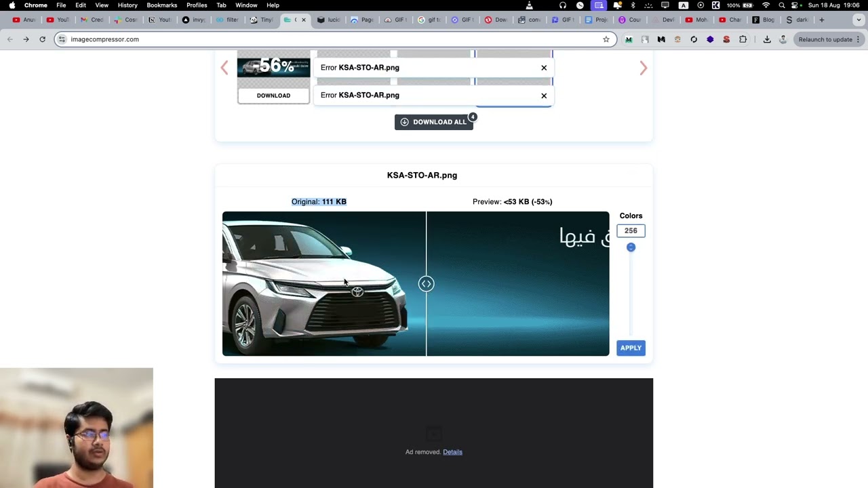Switch to the dark tab

click(797, 20)
